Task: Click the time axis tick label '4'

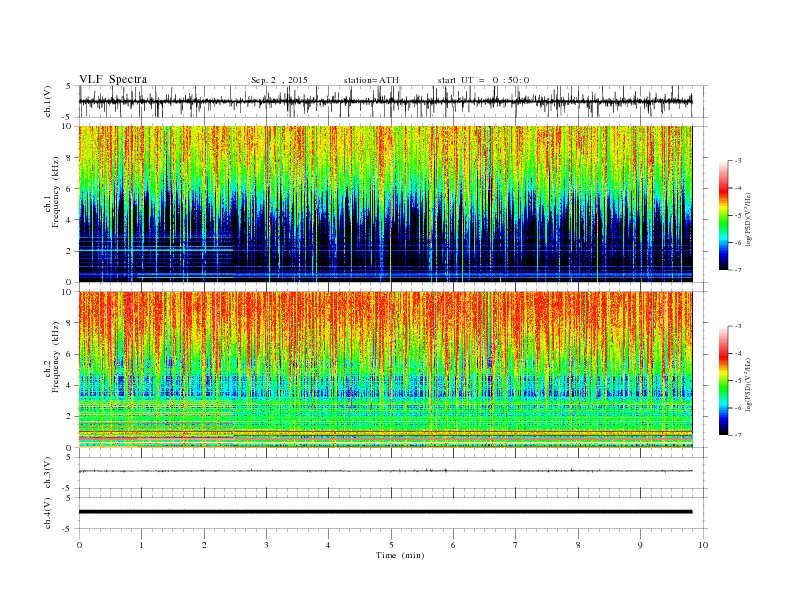Action: coord(328,545)
